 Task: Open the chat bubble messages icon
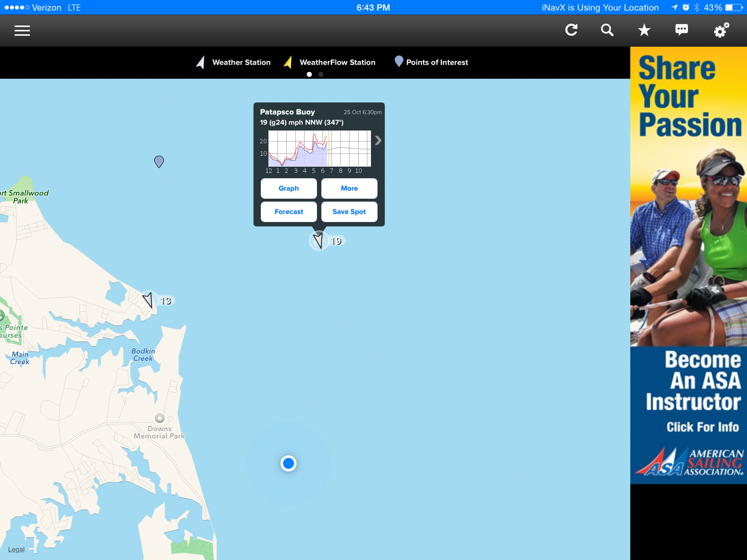[681, 30]
